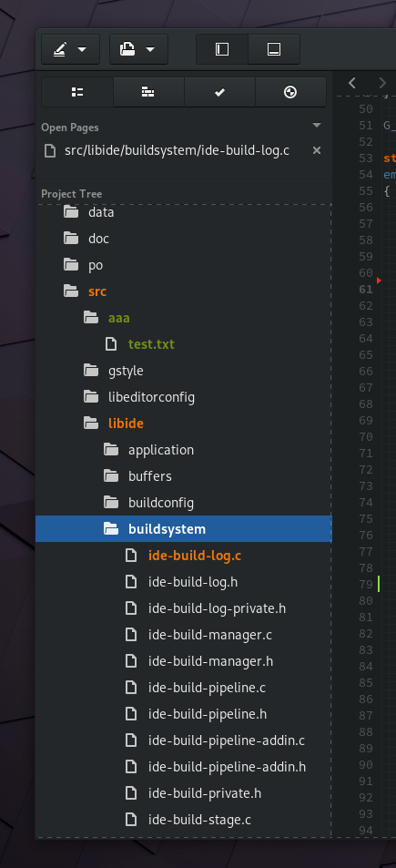
Task: Navigate forward with the right chevron
Action: click(x=382, y=83)
